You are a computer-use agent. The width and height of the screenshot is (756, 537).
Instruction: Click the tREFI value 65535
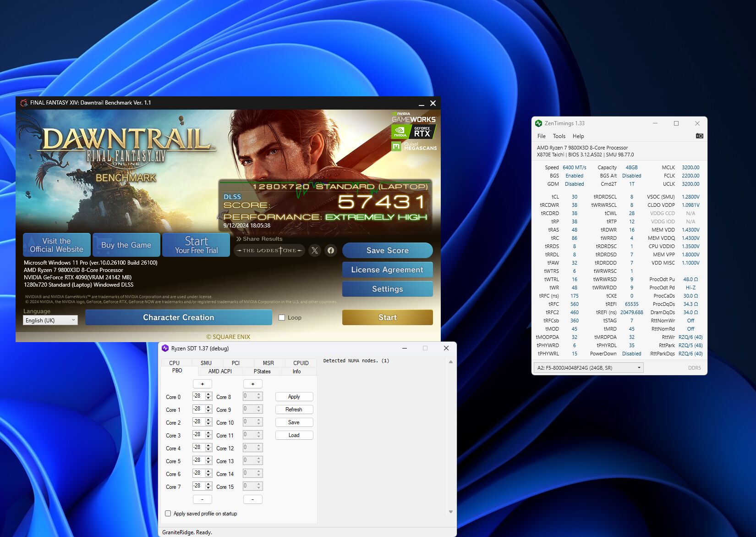631,304
